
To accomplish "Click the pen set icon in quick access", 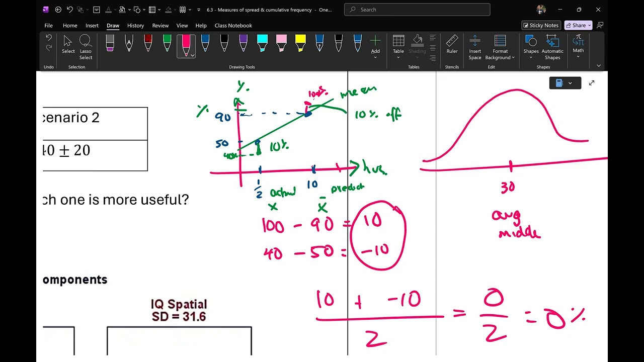I will (183, 10).
